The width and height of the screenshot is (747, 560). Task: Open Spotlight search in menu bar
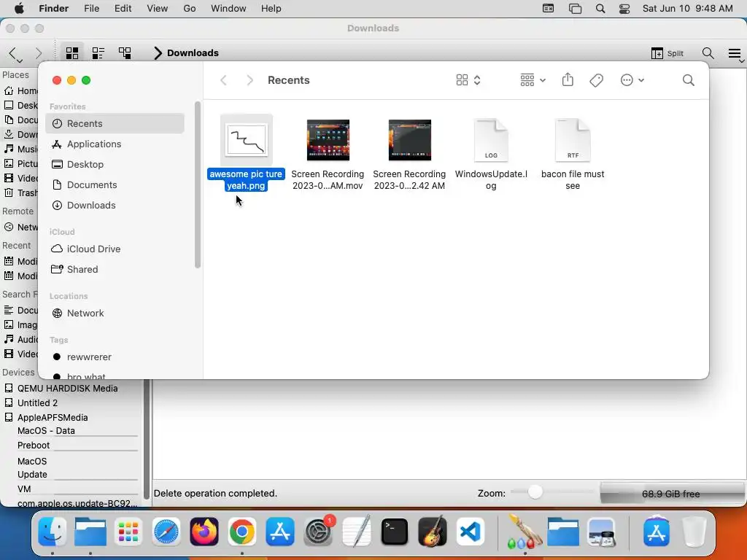tap(600, 9)
